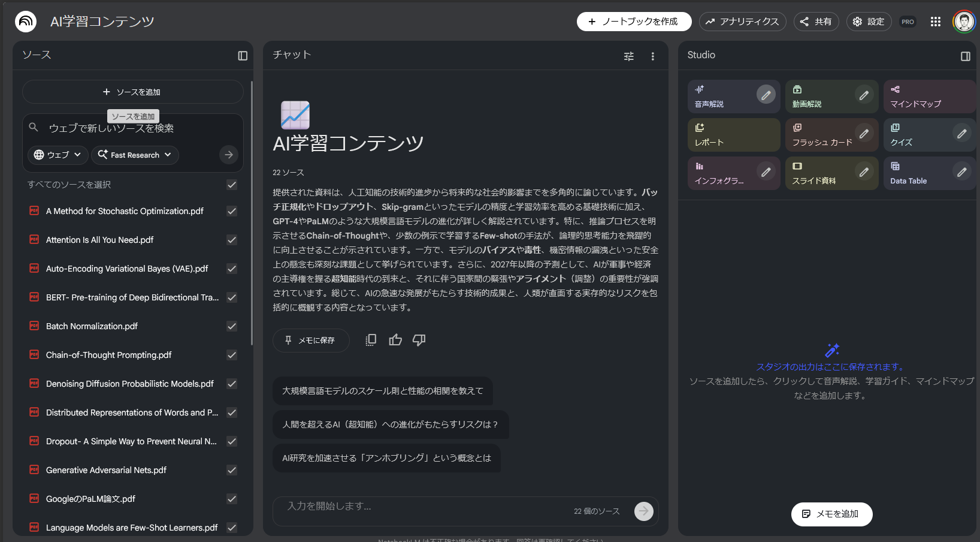The image size is (980, 542).
Task: Open the 設定 settings menu
Action: coord(869,22)
